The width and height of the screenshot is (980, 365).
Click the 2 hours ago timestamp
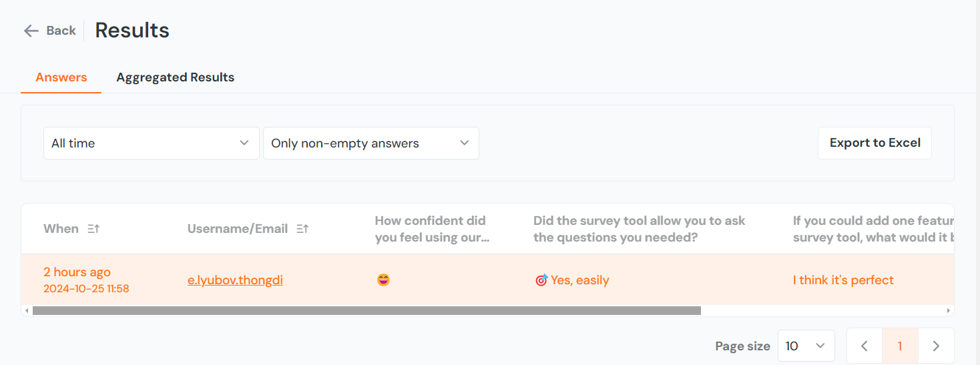[77, 272]
